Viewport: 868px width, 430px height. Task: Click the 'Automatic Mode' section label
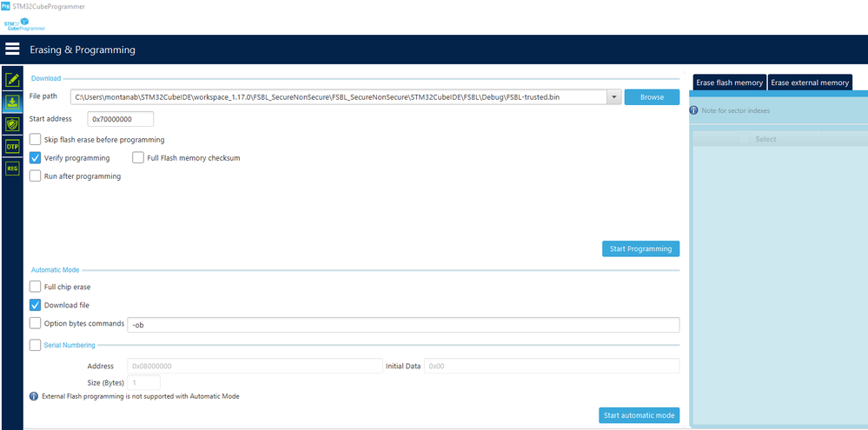(x=55, y=270)
